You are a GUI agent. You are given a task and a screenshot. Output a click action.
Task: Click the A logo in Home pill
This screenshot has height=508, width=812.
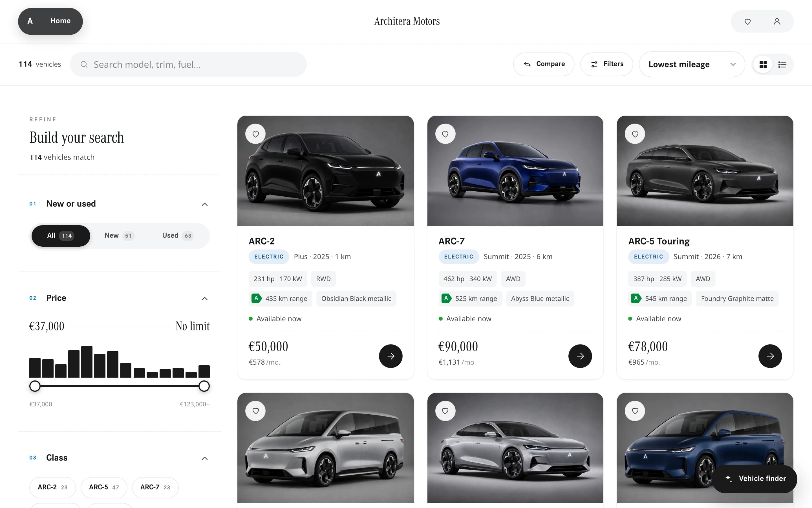tap(30, 21)
